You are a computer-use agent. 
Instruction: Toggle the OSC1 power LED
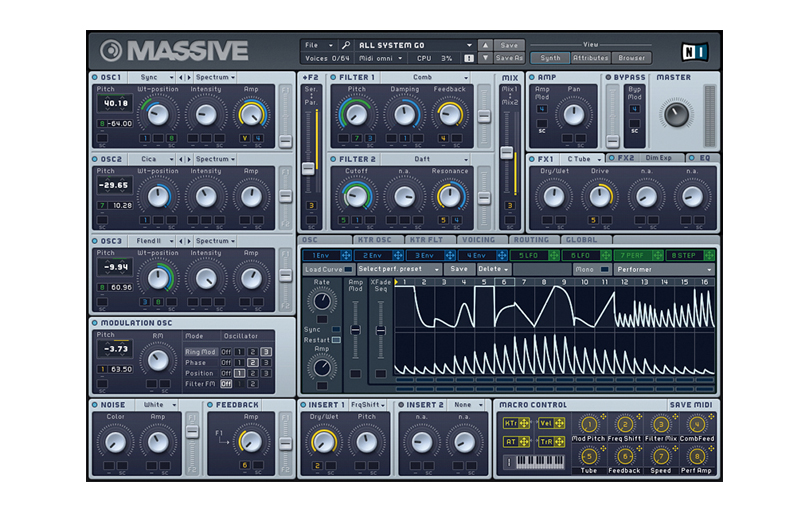(x=95, y=78)
